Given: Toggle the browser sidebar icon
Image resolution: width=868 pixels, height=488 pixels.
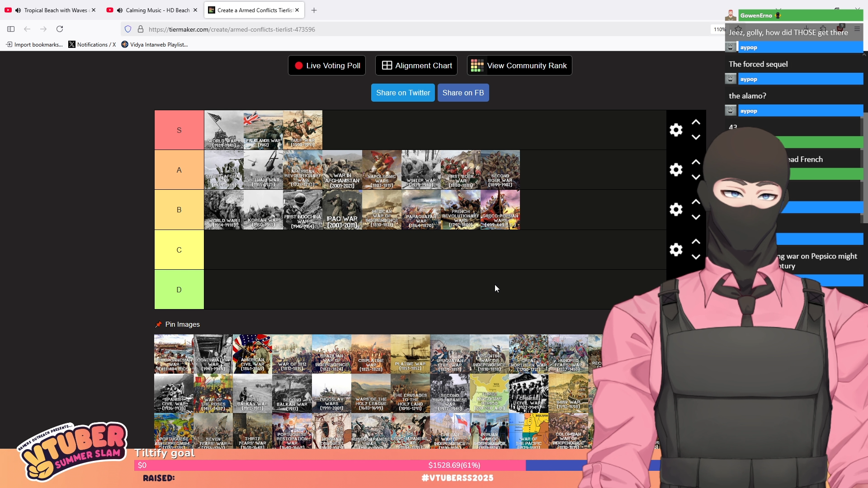Looking at the screenshot, I should tap(11, 29).
